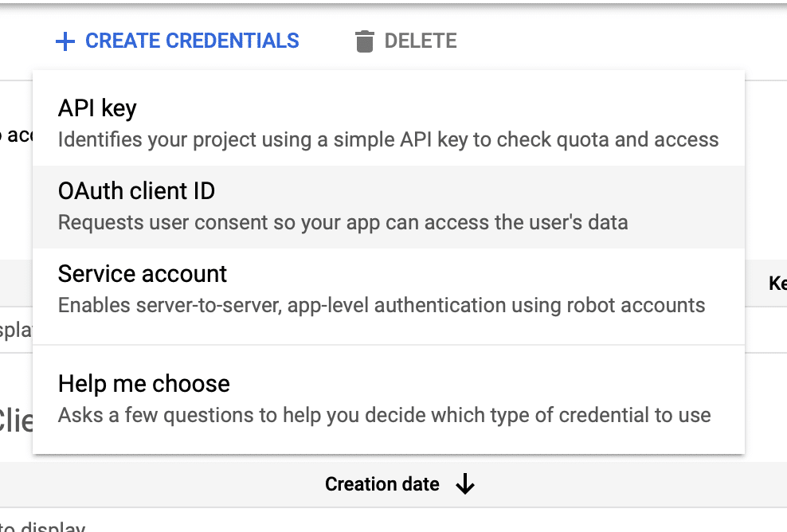Click the 'Identifies your project' description line
The image size is (787, 532).
388,140
